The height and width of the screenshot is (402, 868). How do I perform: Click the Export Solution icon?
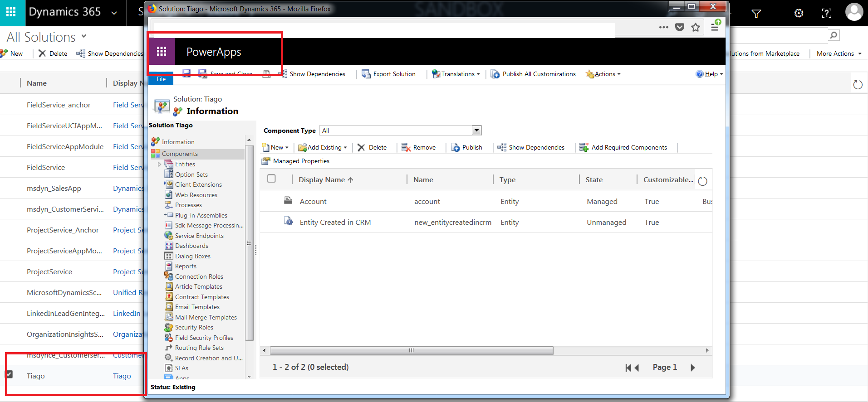click(x=366, y=74)
